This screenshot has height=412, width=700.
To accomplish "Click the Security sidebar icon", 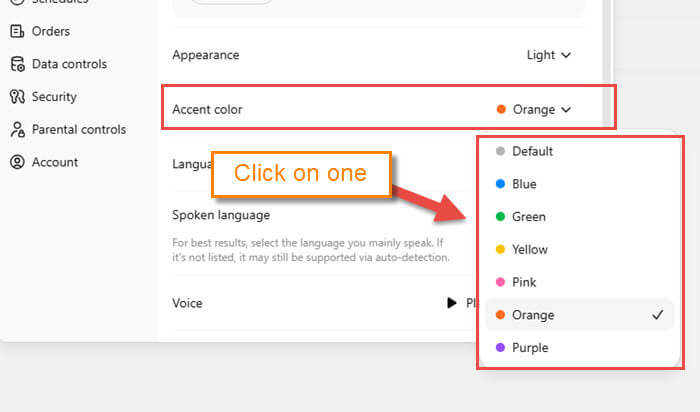I will click(x=17, y=97).
